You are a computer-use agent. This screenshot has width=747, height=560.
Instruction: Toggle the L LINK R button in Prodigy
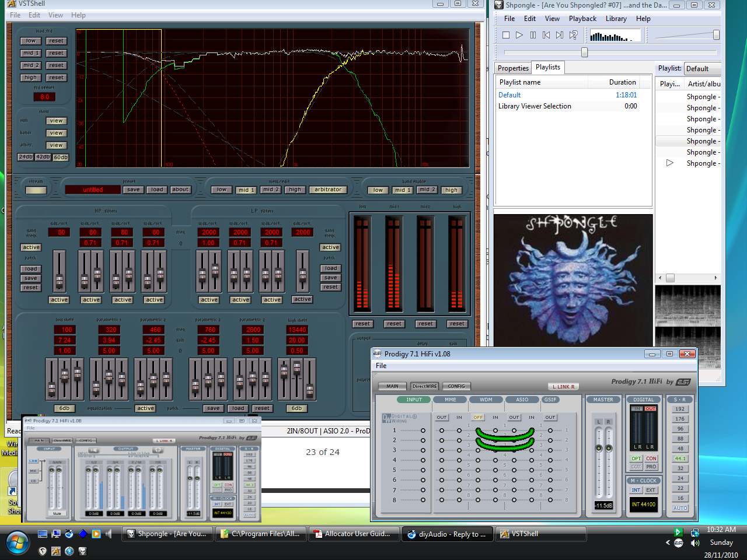(x=563, y=386)
